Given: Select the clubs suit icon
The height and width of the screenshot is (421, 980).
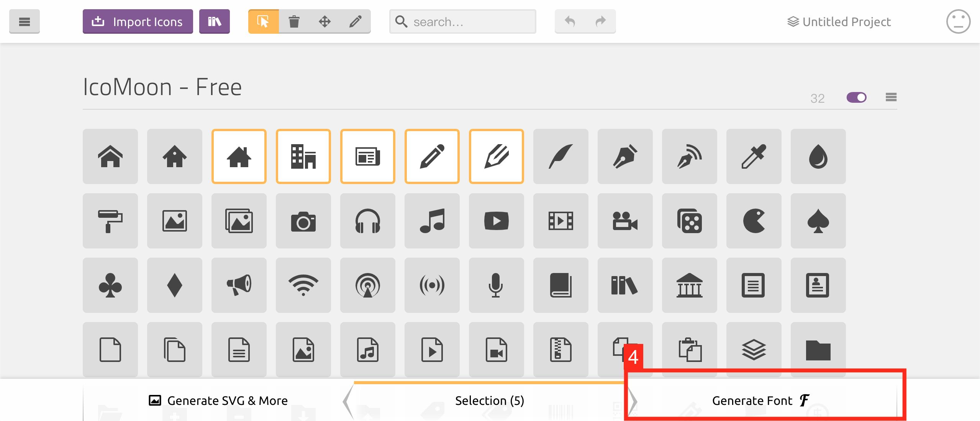Looking at the screenshot, I should (x=110, y=285).
